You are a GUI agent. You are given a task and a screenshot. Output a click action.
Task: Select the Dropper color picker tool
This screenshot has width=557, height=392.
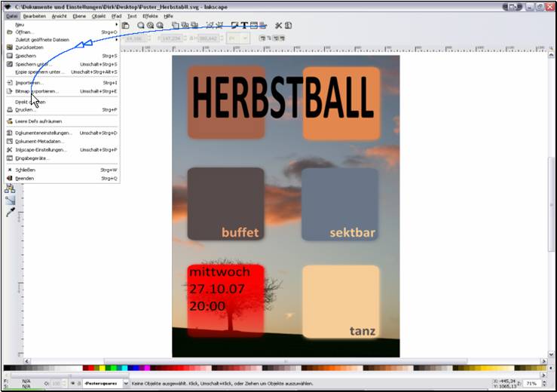pos(10,213)
